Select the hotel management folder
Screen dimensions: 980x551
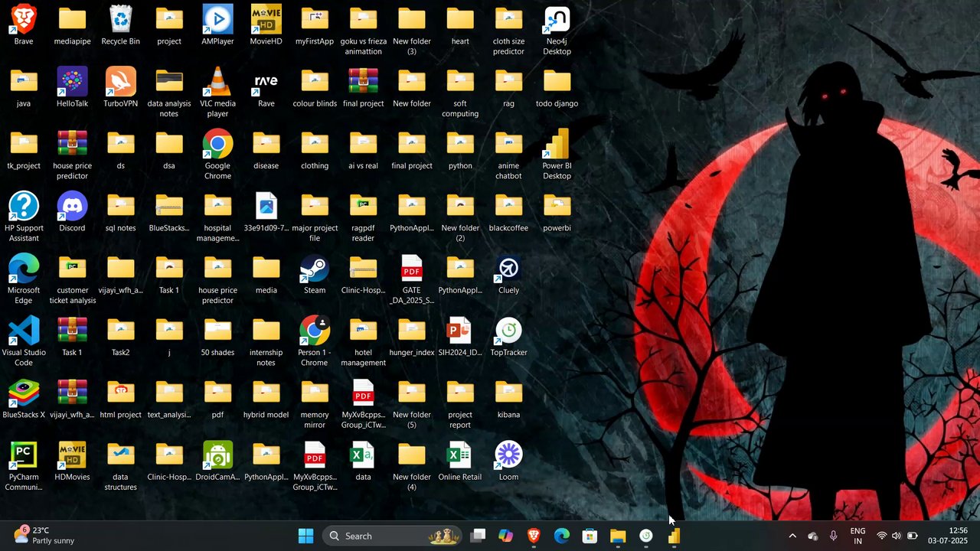[x=363, y=341]
